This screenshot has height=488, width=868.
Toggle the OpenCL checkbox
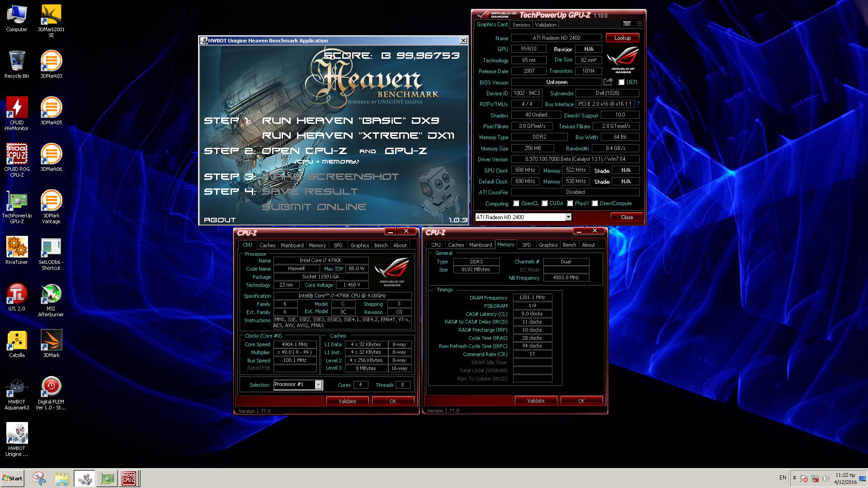[516, 203]
